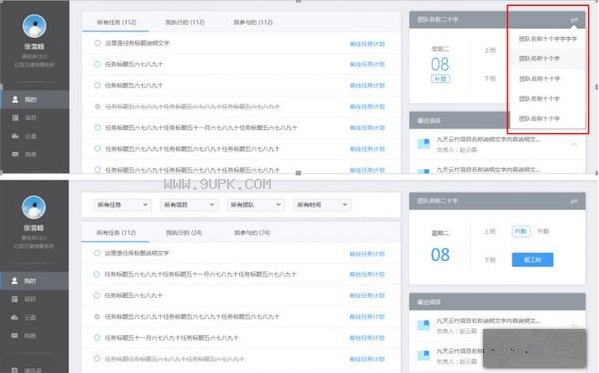Open 项目 in the lower mockup sidebar
The image size is (599, 373).
[x=34, y=299]
